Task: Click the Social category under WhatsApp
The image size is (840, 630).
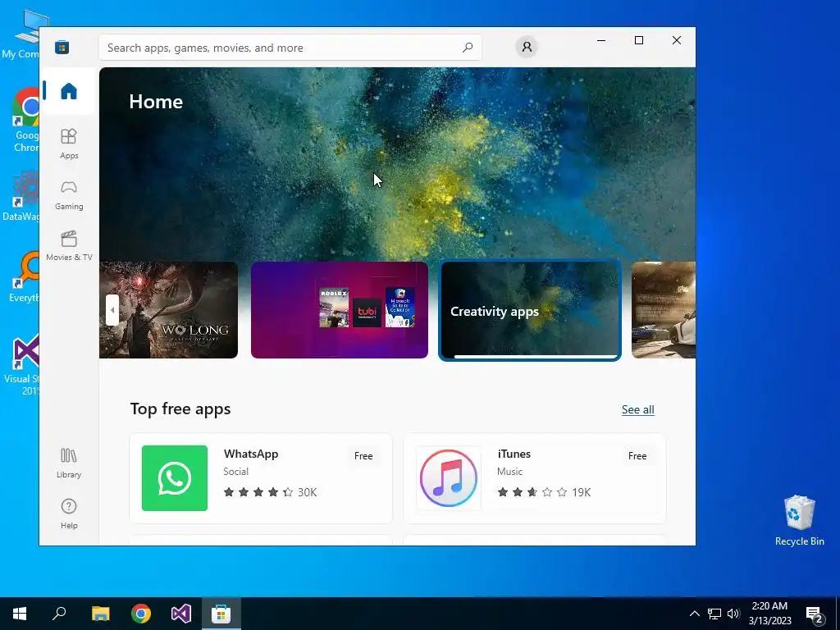Action: pos(235,472)
